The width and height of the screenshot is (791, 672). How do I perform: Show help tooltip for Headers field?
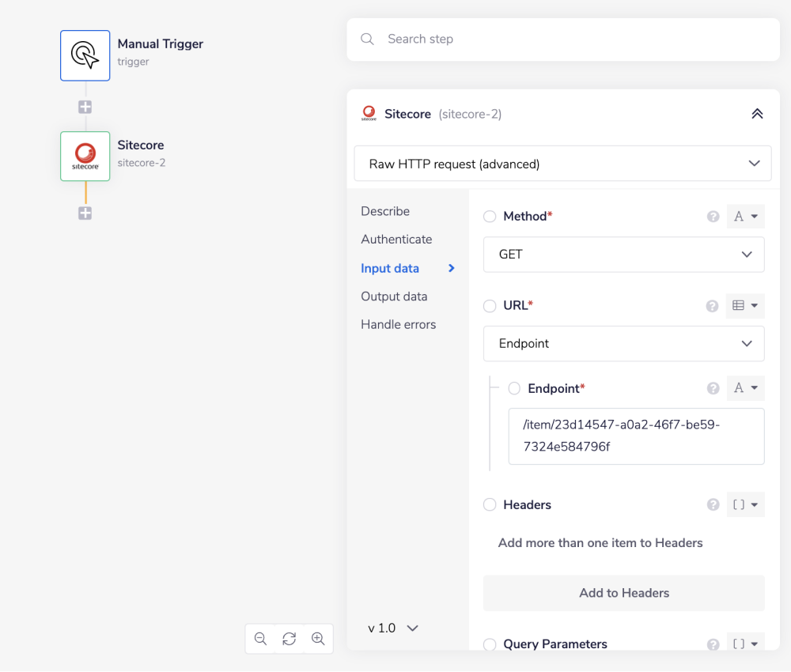click(x=713, y=505)
